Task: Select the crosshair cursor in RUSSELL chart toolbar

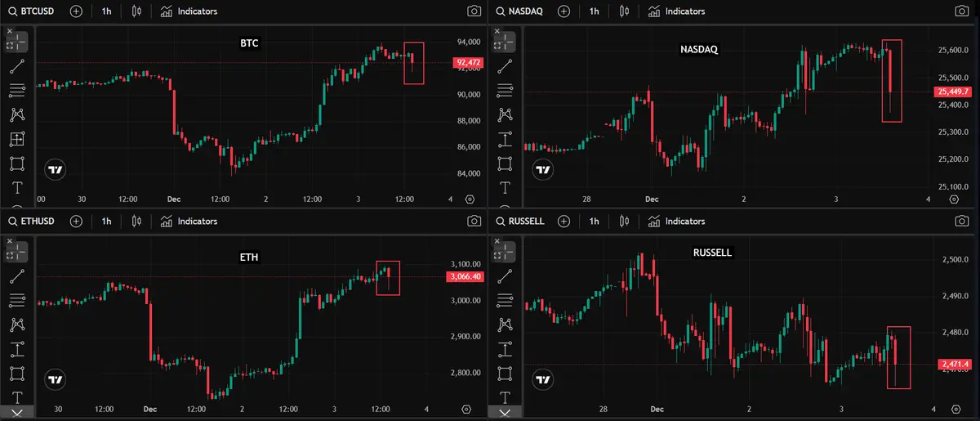Action: (x=504, y=253)
